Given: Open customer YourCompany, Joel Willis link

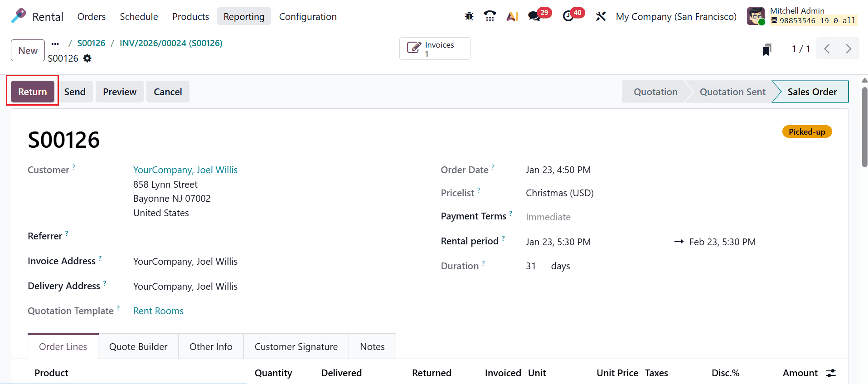Looking at the screenshot, I should pyautogui.click(x=185, y=170).
